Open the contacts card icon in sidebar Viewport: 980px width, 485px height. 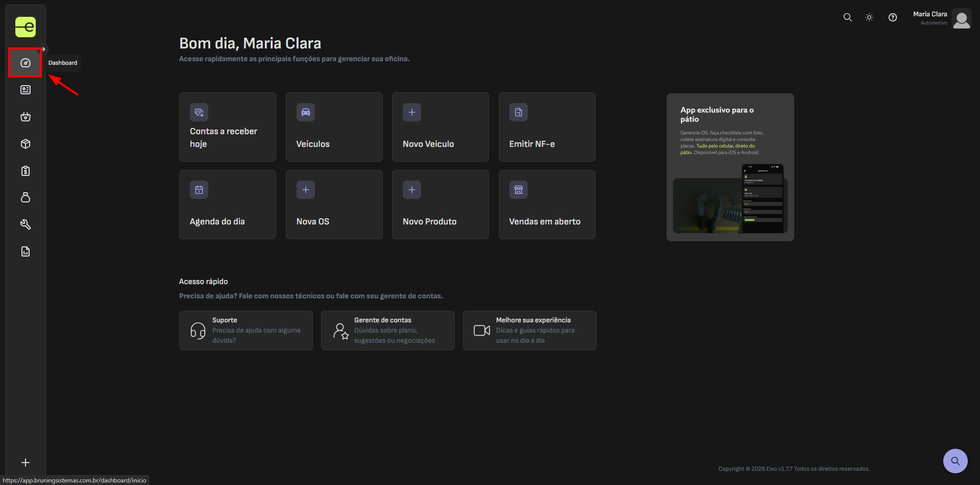26,90
